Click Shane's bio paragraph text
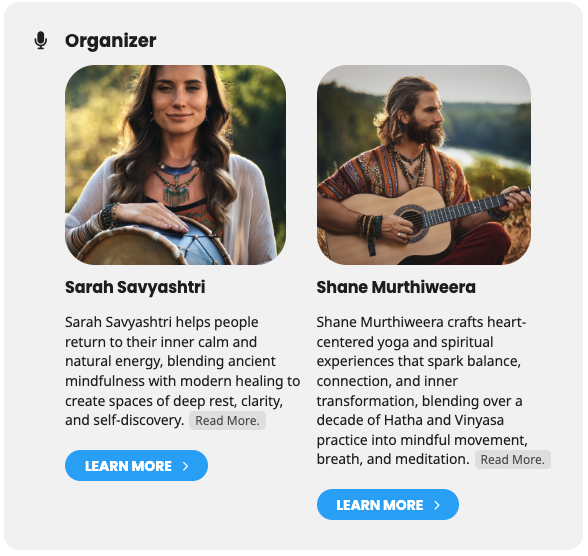This screenshot has height=556, width=588. click(422, 391)
